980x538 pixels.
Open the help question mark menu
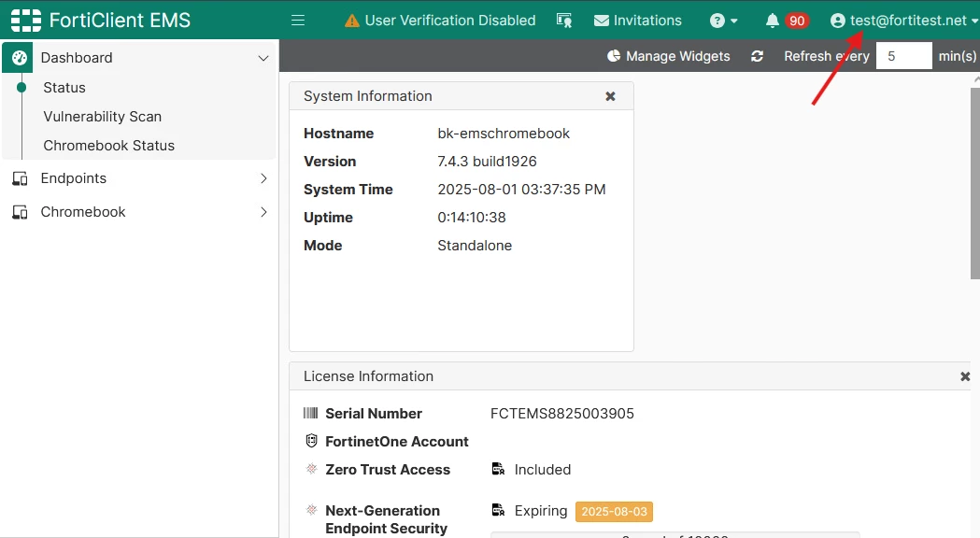723,21
